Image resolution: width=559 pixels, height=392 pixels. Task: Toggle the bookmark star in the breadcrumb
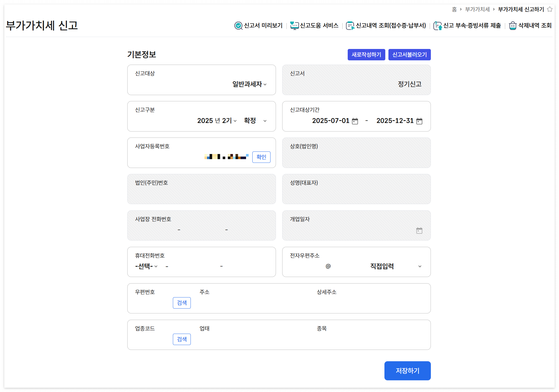[550, 9]
